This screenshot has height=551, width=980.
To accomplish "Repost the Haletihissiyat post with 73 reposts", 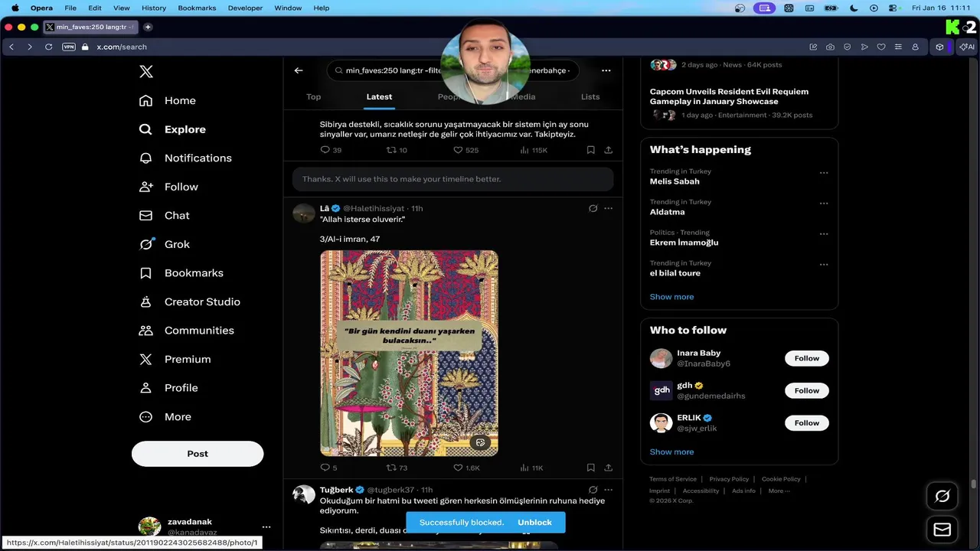I will (397, 468).
